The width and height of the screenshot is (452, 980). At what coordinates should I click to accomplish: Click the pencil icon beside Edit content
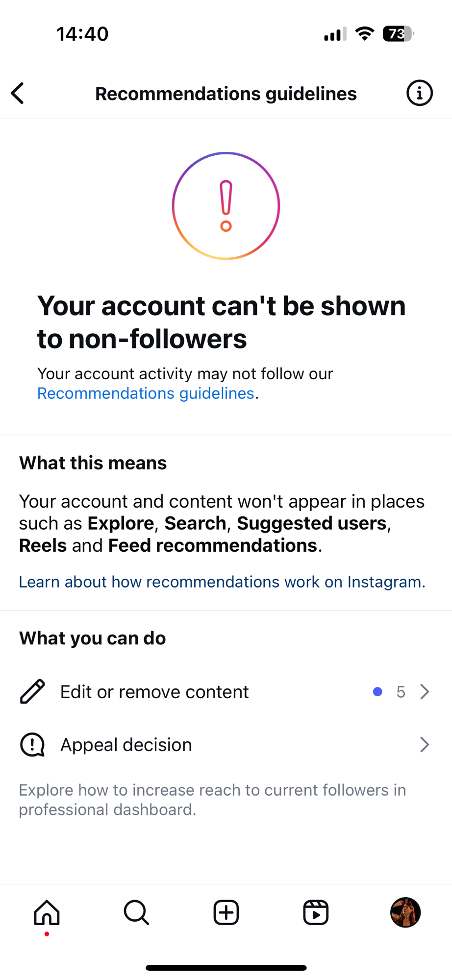click(32, 691)
